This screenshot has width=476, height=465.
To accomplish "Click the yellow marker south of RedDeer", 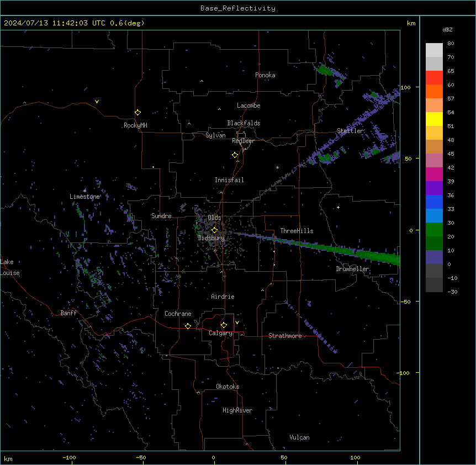I will [235, 155].
